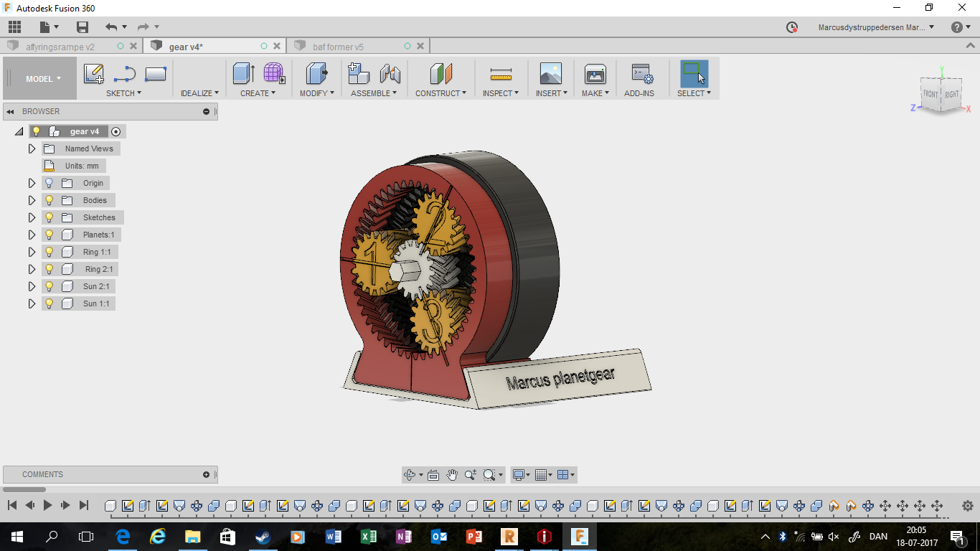Screen dimensions: 980x551
Task: Click the Play timeline button
Action: [x=47, y=506]
